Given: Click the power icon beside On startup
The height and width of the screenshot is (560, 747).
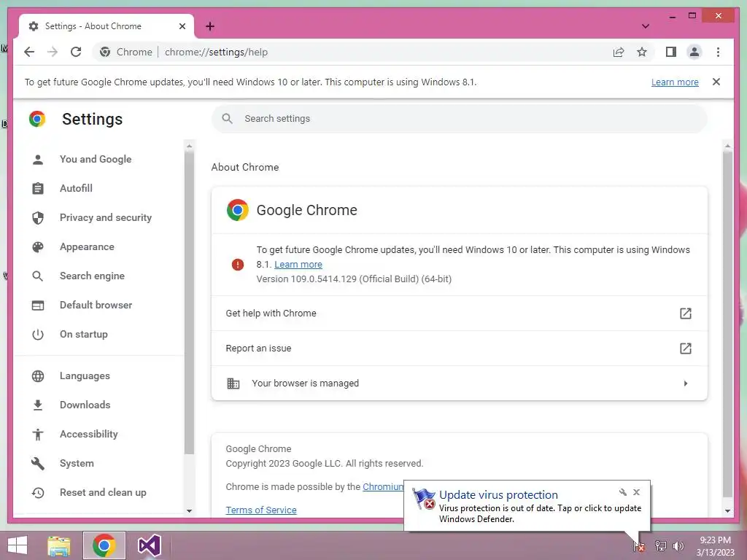Looking at the screenshot, I should pos(38,334).
